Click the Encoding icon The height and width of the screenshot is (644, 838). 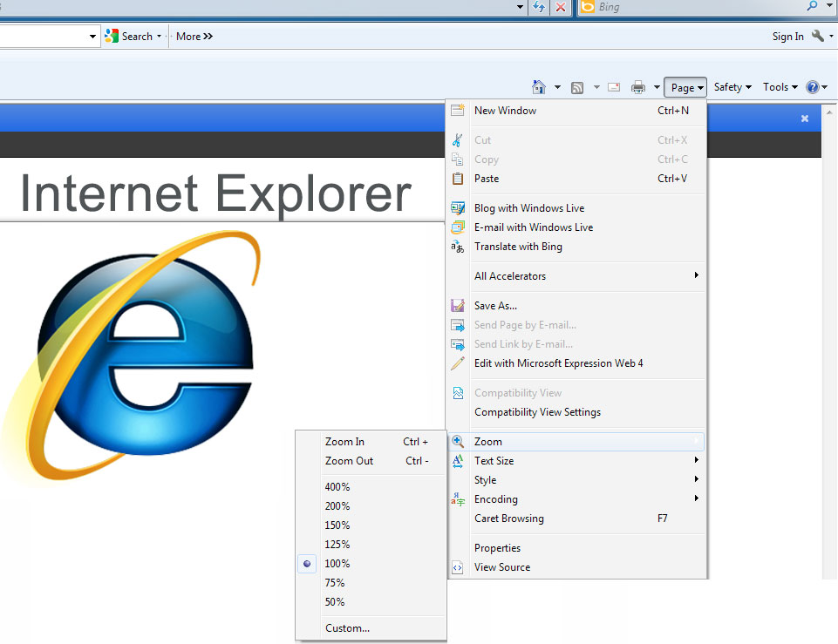458,498
